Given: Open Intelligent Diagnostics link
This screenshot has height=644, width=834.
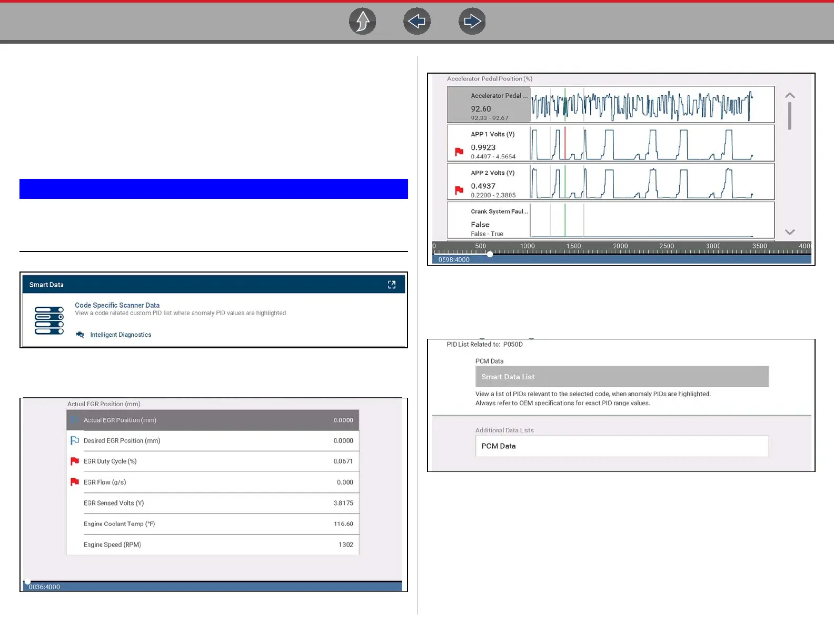Looking at the screenshot, I should point(121,335).
